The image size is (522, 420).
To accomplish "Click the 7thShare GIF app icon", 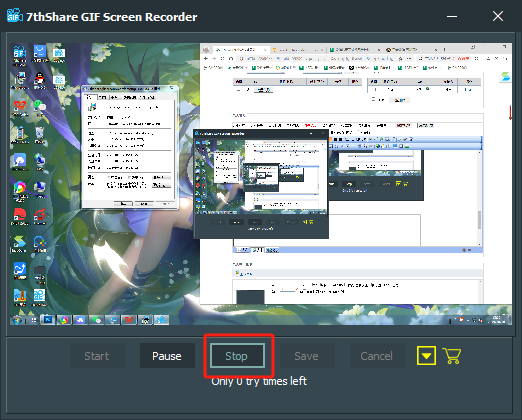I will 15,16.
